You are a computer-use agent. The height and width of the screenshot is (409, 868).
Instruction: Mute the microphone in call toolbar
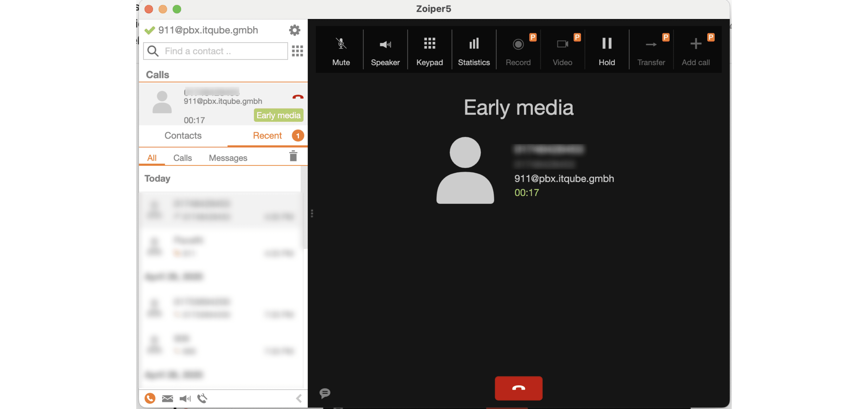coord(341,50)
